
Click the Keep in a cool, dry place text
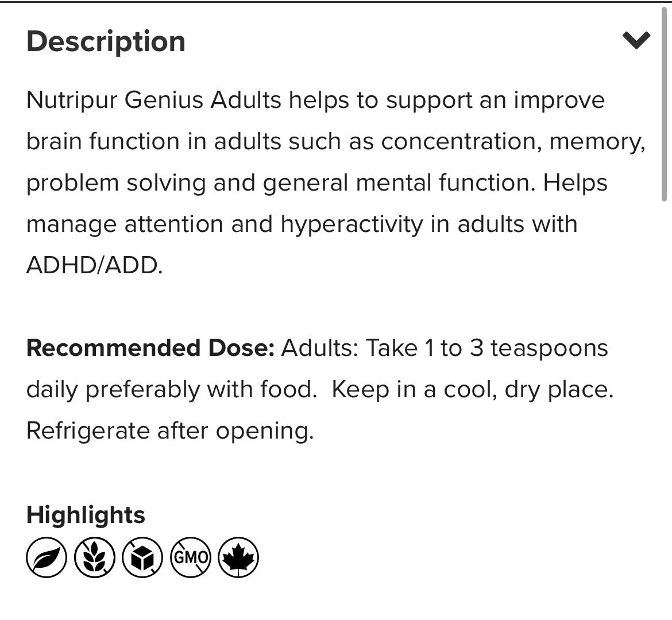click(x=472, y=389)
